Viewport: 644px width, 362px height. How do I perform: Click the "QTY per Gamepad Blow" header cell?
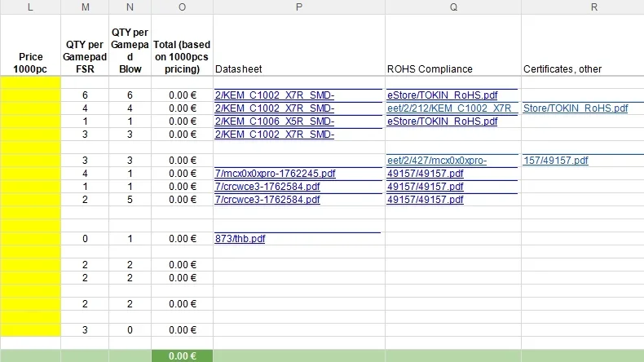pos(130,45)
